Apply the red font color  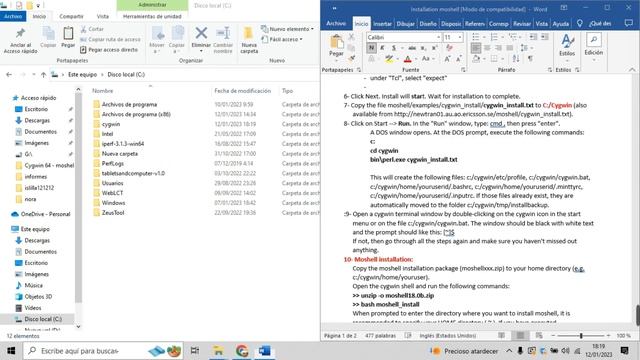tap(407, 59)
